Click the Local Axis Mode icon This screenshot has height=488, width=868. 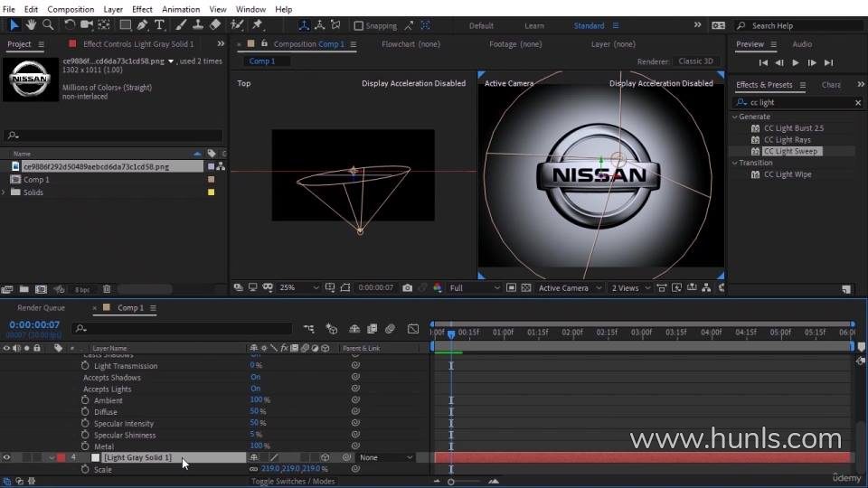[304, 25]
